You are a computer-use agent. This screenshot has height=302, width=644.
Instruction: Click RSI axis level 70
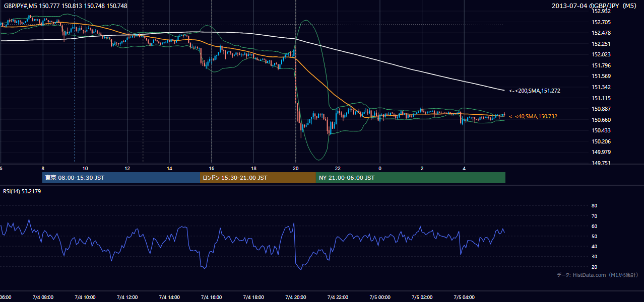pyautogui.click(x=594, y=216)
